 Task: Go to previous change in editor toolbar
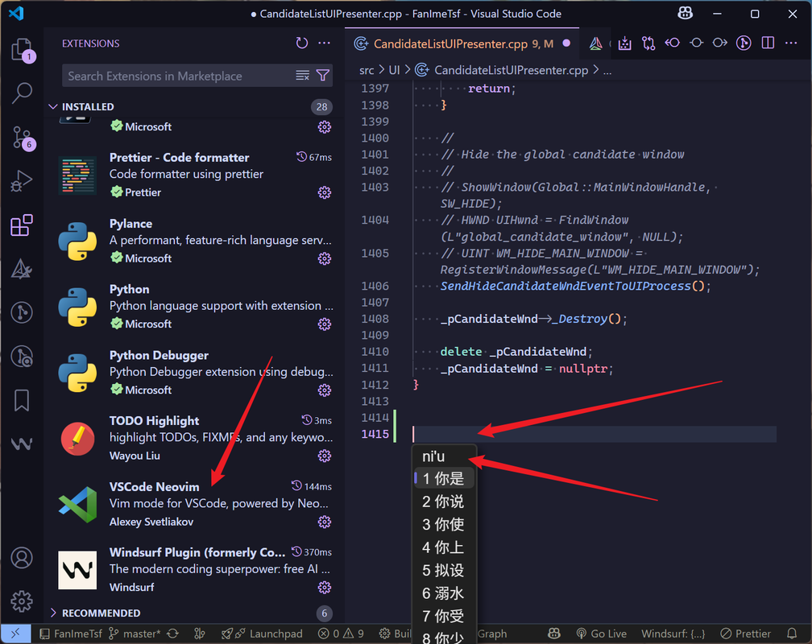click(x=672, y=43)
